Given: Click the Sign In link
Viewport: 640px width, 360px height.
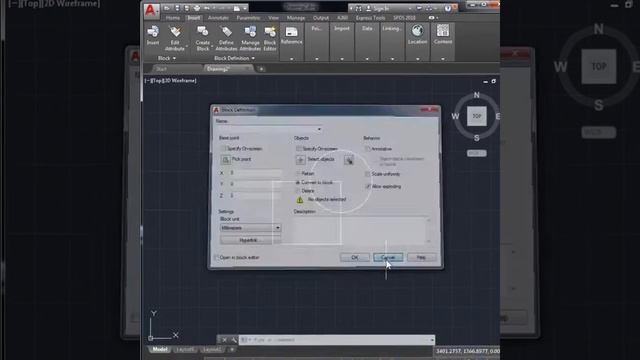Looking at the screenshot, I should click(x=381, y=9).
